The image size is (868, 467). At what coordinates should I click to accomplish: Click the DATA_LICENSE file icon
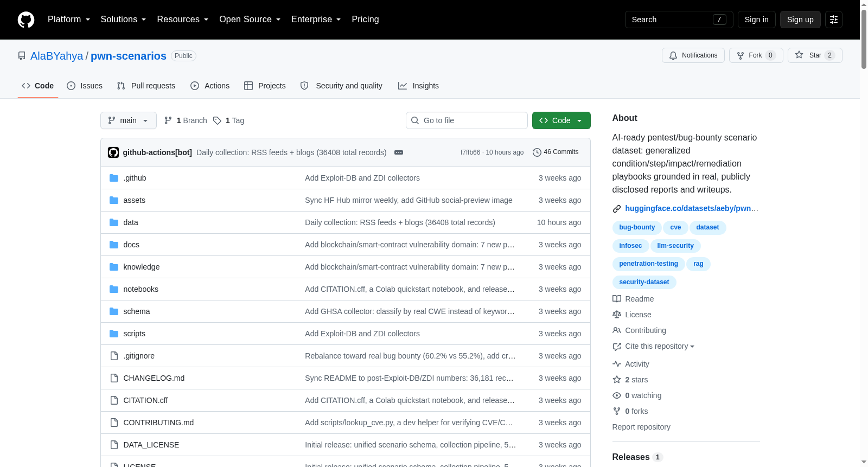(114, 445)
